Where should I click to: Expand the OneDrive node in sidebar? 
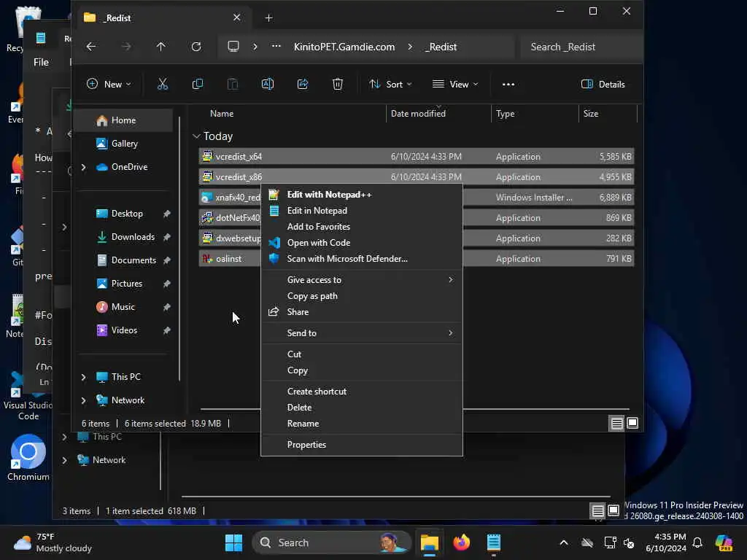tap(83, 167)
